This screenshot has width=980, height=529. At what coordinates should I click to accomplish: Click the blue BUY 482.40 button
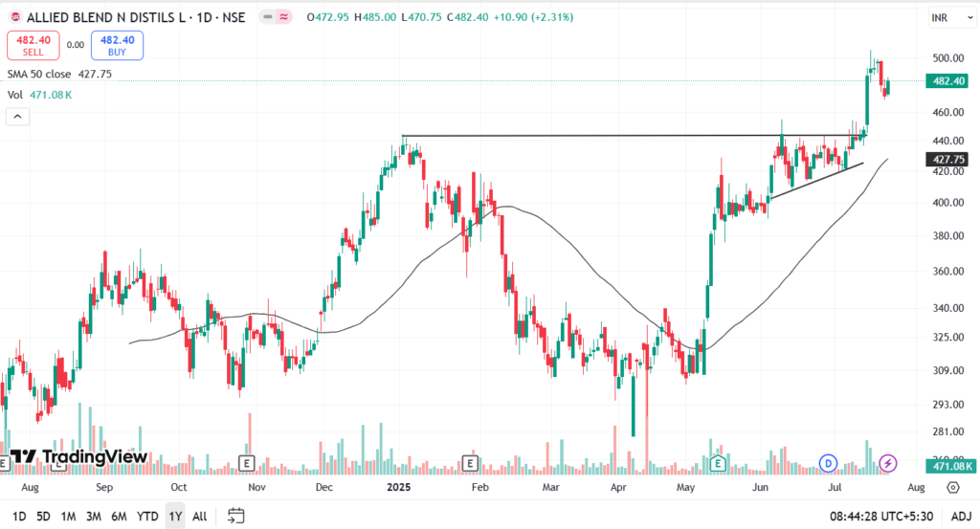pyautogui.click(x=117, y=46)
